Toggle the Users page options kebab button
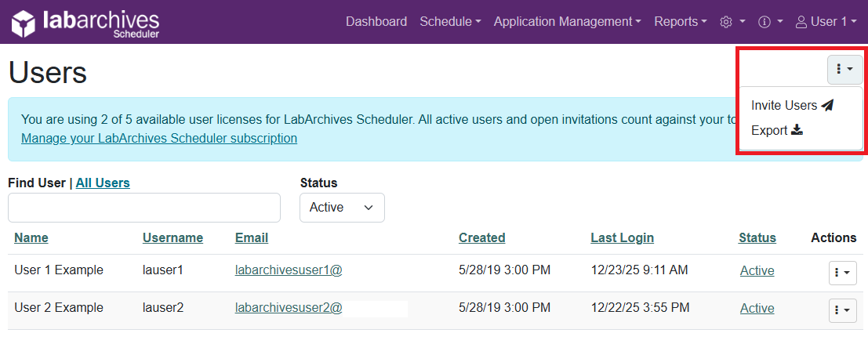 [x=844, y=69]
